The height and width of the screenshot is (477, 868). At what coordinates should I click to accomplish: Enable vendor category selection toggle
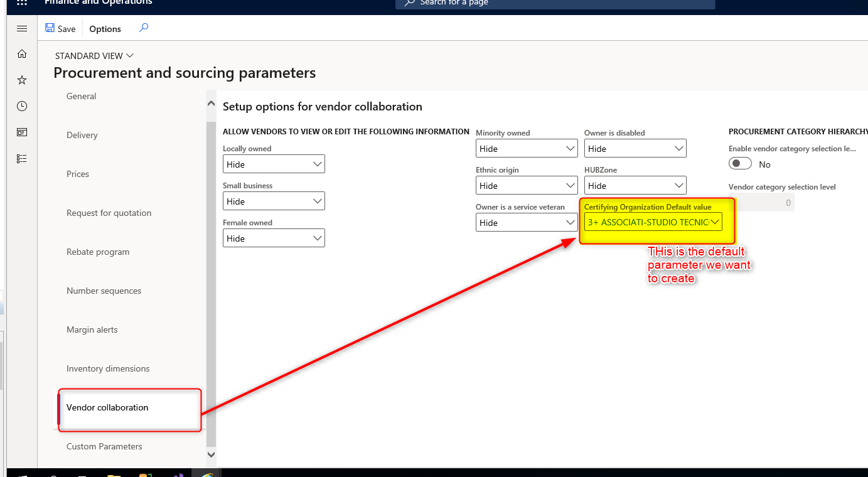[740, 163]
